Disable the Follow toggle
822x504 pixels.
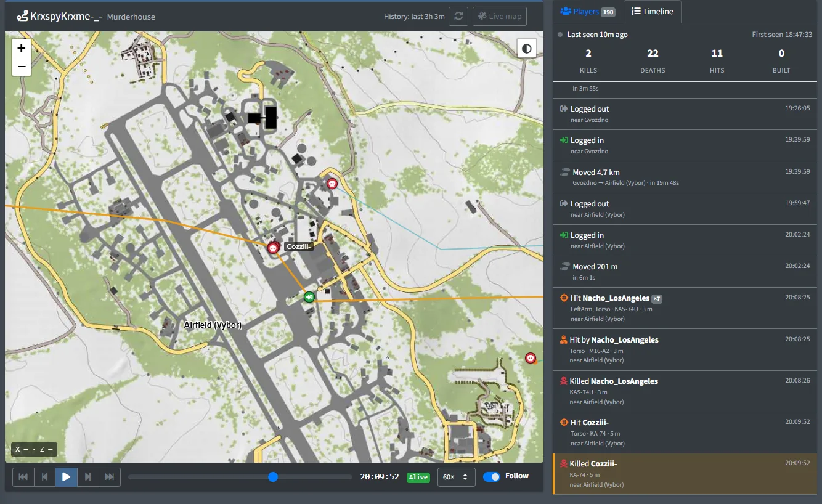click(492, 476)
